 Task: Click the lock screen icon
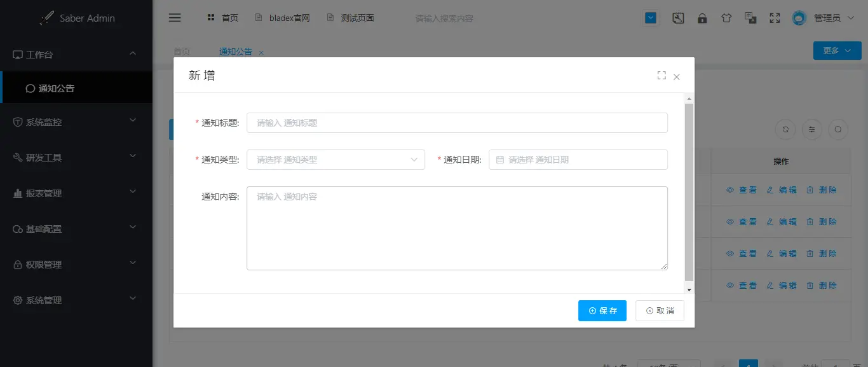click(x=702, y=18)
